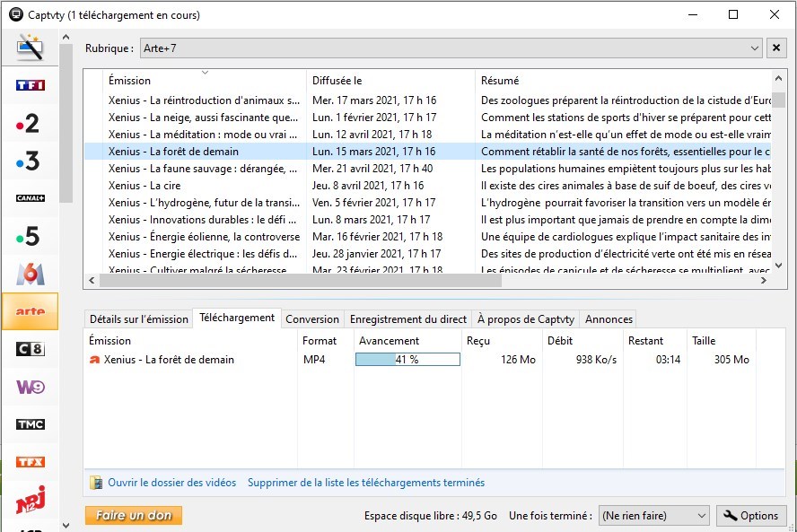Click date Lun. 15 mars 2021, 17 h 16
The height and width of the screenshot is (532, 797).
click(x=373, y=152)
